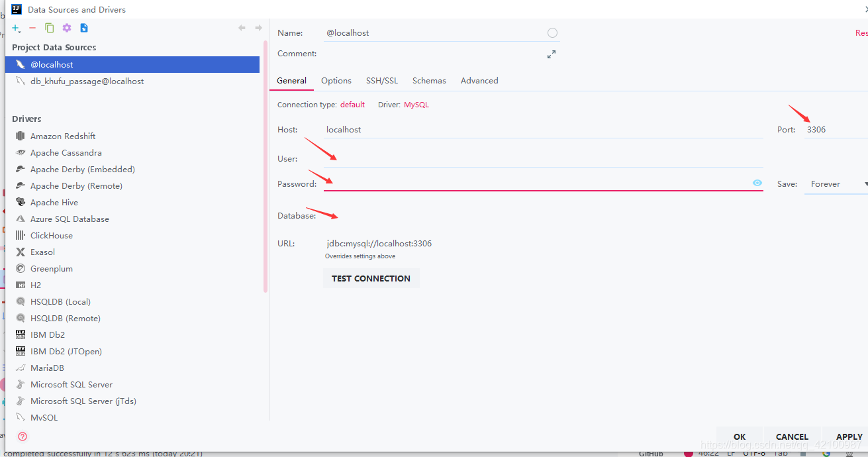Duplicate data source using the copy icon

50,28
